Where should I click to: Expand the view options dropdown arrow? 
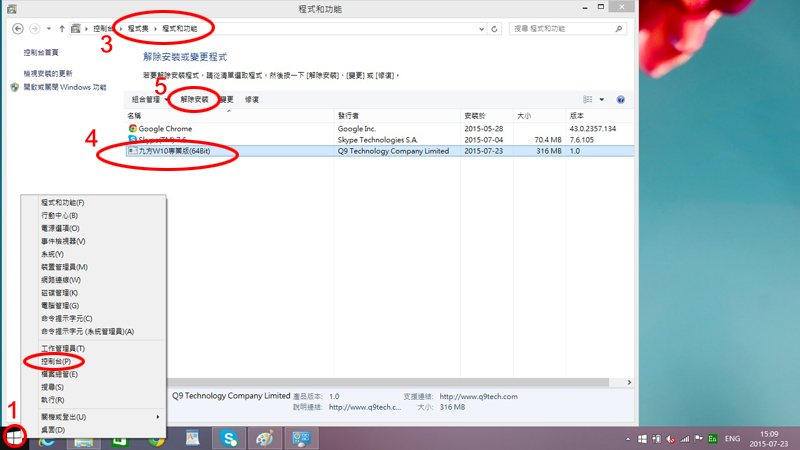602,99
